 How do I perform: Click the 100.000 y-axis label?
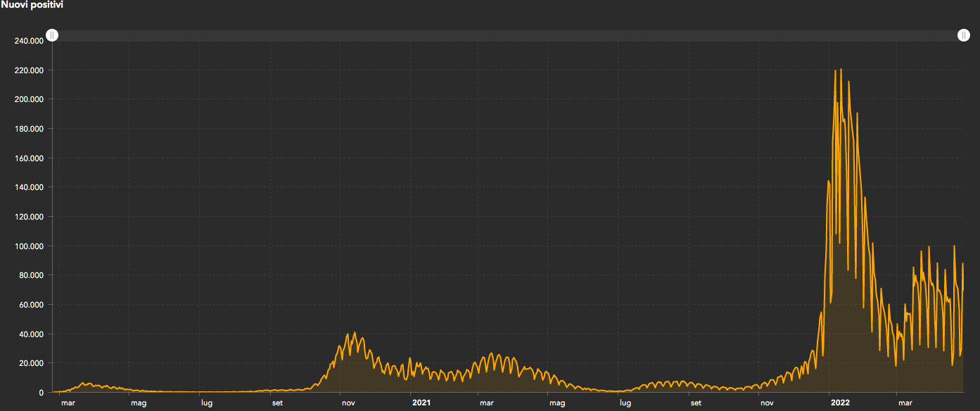29,246
